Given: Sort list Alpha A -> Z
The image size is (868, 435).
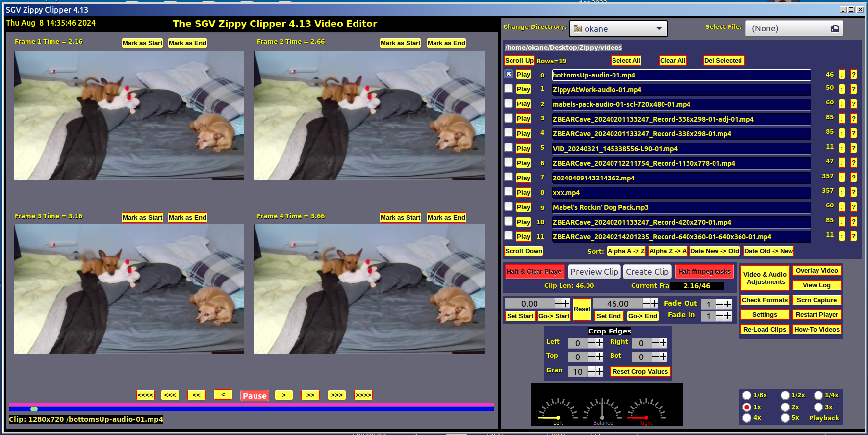Looking at the screenshot, I should (626, 251).
